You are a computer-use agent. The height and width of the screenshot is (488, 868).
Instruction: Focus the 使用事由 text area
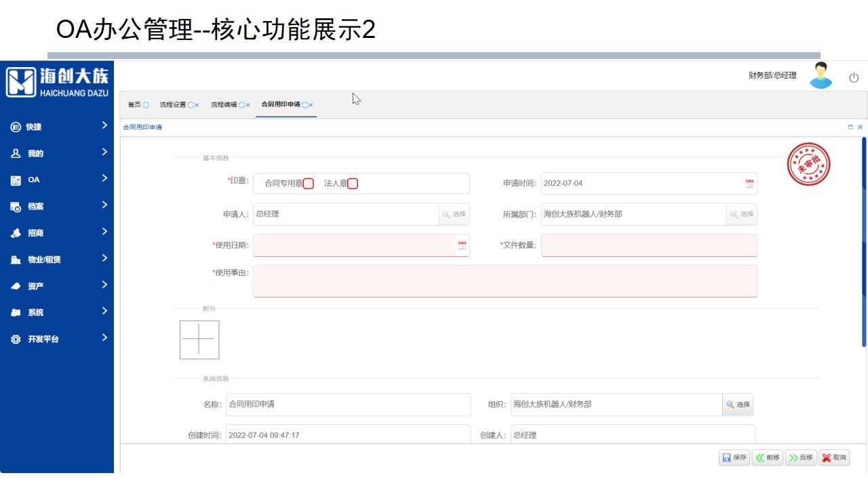point(505,281)
